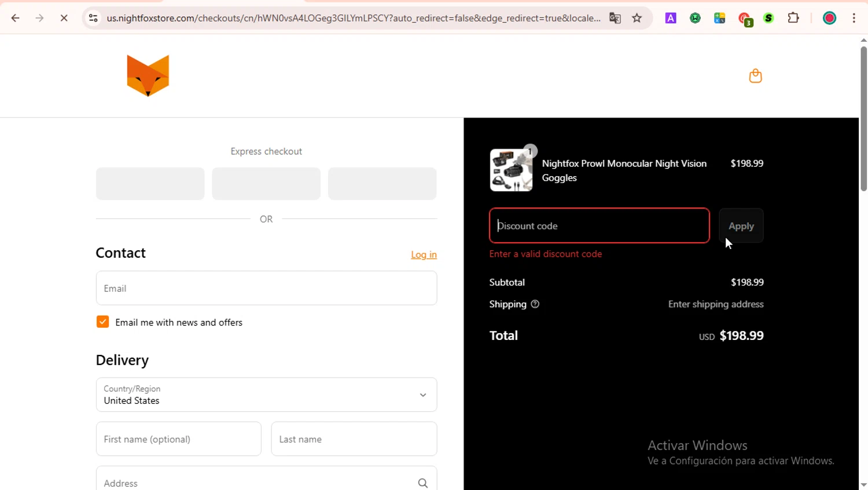This screenshot has width=868, height=490.
Task: Click the Log in link
Action: tap(424, 255)
